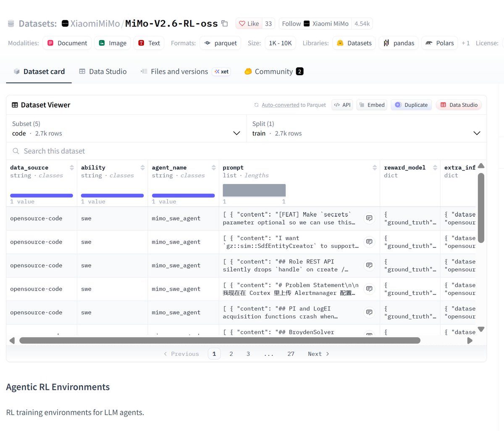Sort by the agent_name column
The image size is (504, 431).
214,168
